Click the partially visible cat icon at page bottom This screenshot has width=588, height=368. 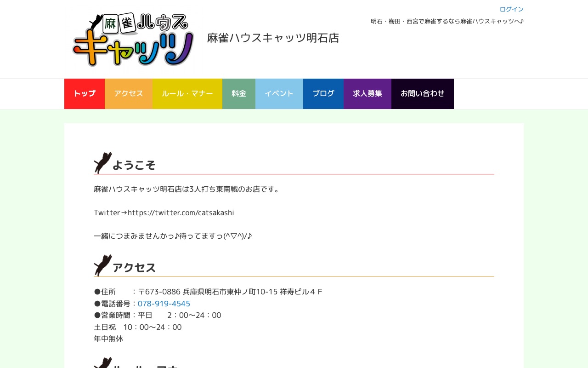pos(102,363)
